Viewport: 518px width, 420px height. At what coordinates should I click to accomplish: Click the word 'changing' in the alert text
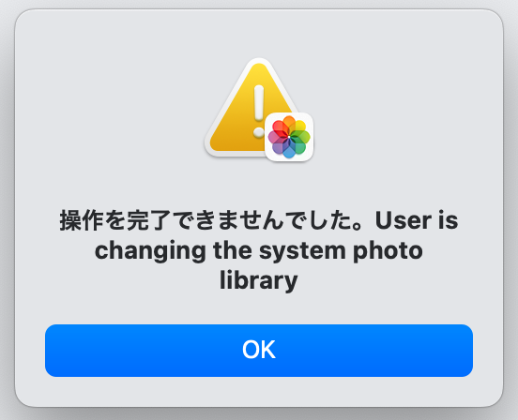(x=150, y=251)
